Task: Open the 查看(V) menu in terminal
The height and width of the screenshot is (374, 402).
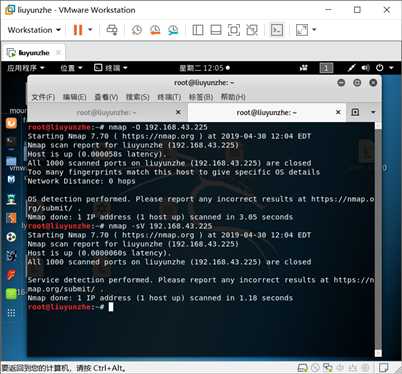Action: click(106, 97)
